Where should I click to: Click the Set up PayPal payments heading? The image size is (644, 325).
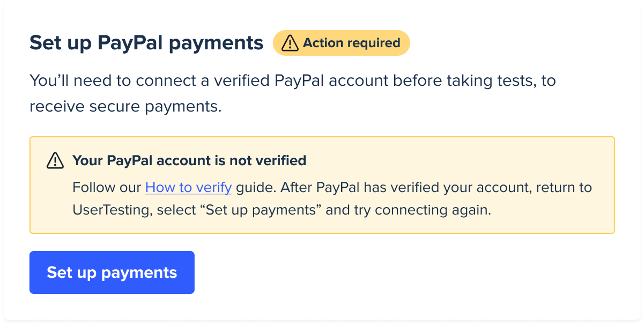coord(146,43)
